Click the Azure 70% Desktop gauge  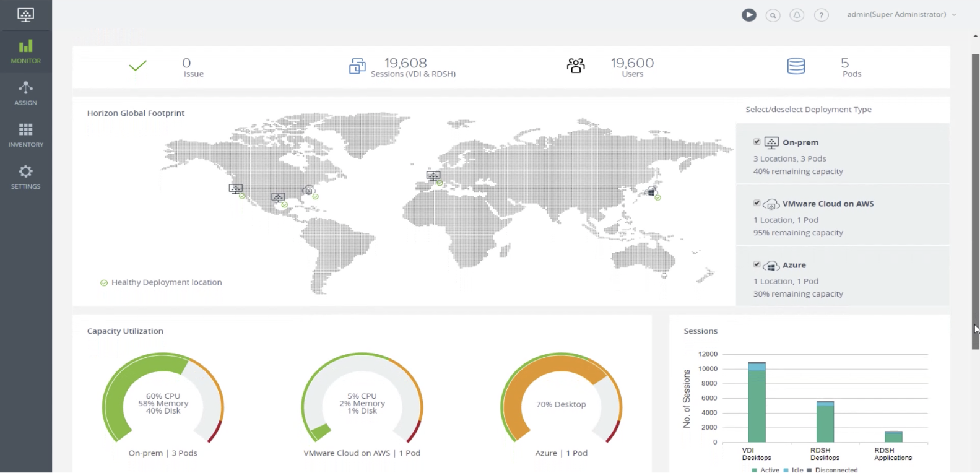561,398
